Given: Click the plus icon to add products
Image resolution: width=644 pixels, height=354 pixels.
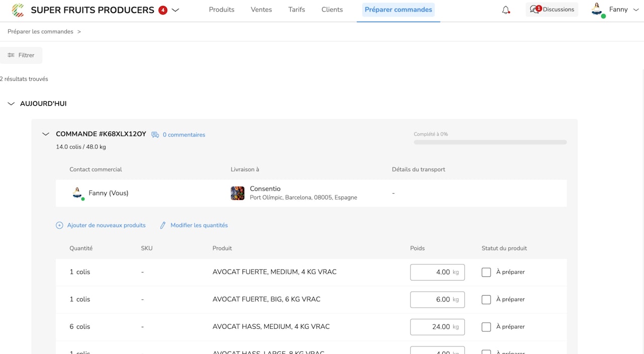Looking at the screenshot, I should pyautogui.click(x=59, y=226).
